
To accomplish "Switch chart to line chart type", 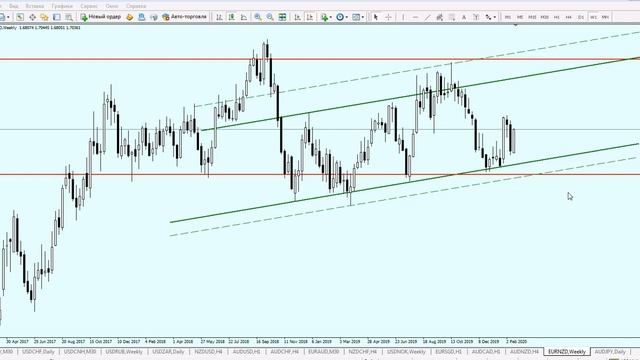I will pyautogui.click(x=244, y=17).
